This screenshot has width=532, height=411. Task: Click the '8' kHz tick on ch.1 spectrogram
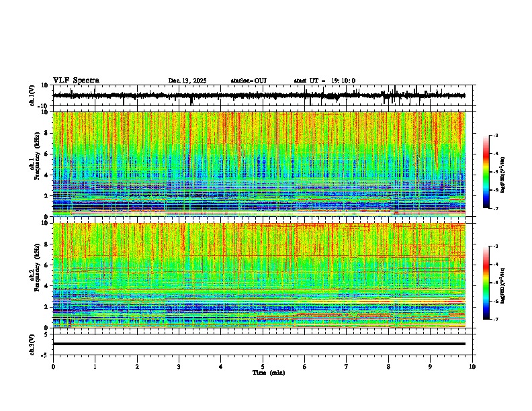pyautogui.click(x=46, y=133)
